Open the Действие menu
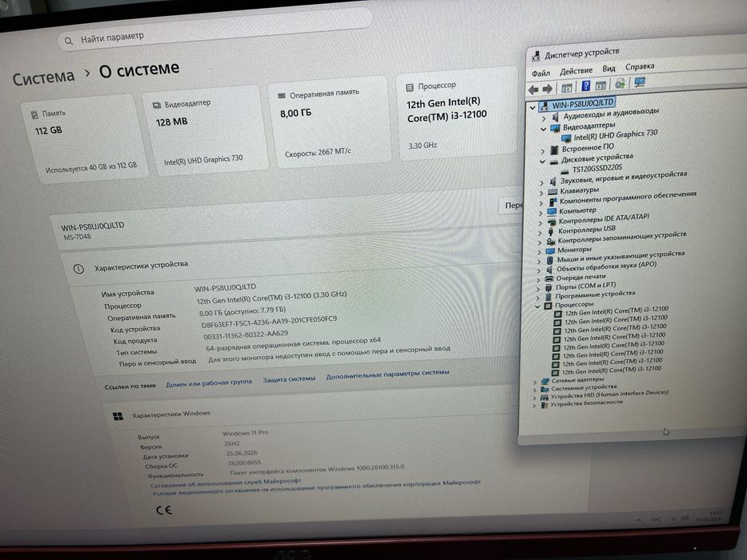747x560 pixels. pos(576,71)
